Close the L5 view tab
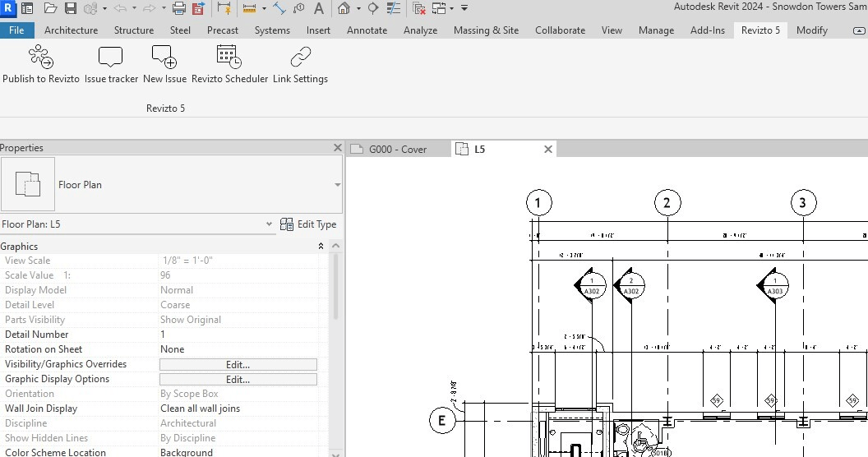This screenshot has width=868, height=457. tap(548, 150)
